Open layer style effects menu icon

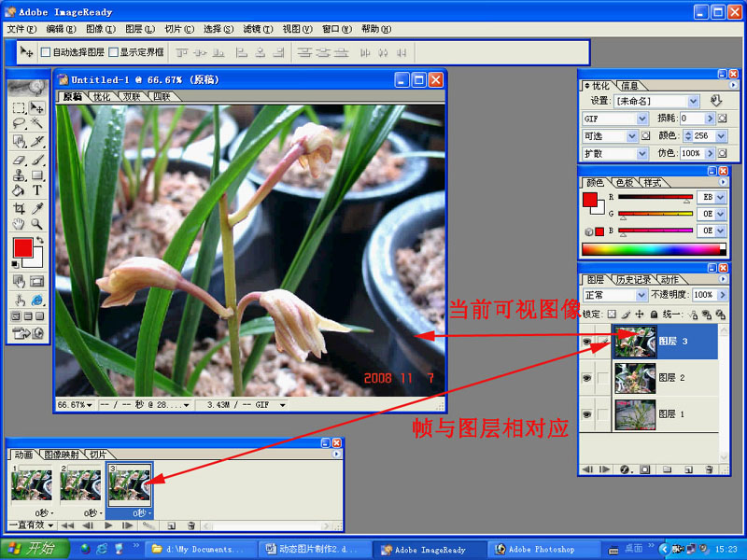pyautogui.click(x=626, y=469)
